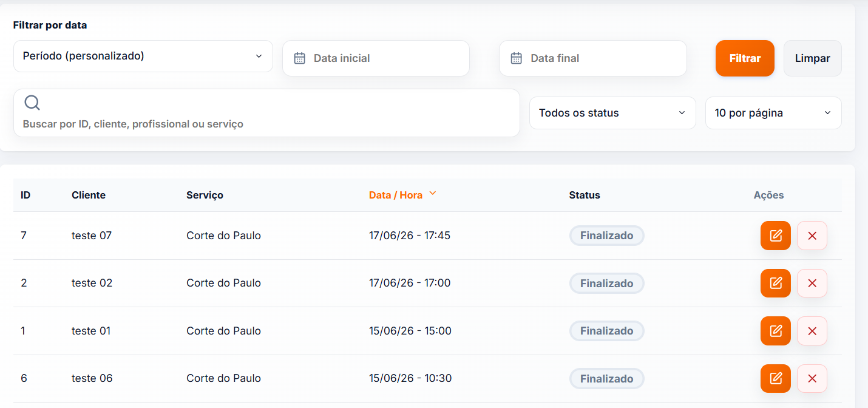Sort by the Data / Hora column header
The width and height of the screenshot is (868, 408).
[x=396, y=195]
